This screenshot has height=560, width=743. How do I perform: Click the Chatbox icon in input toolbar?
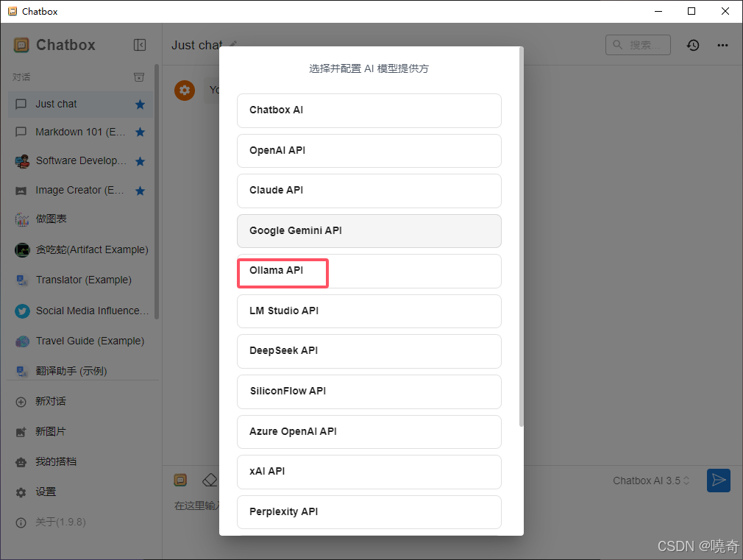pyautogui.click(x=180, y=481)
